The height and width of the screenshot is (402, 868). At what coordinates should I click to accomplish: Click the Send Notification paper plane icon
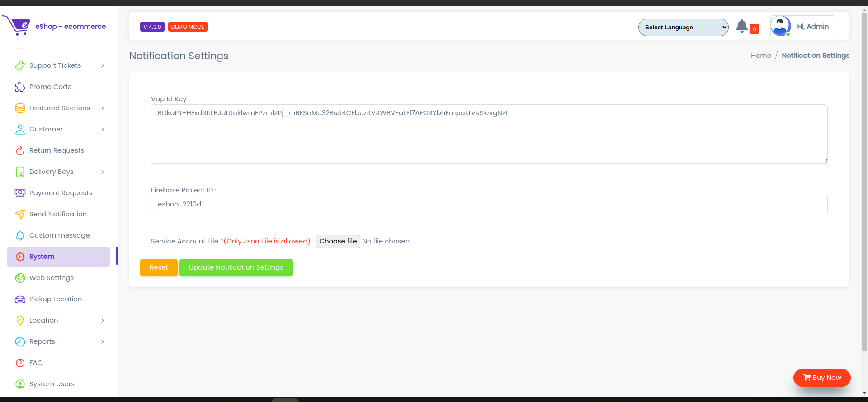[x=20, y=214]
